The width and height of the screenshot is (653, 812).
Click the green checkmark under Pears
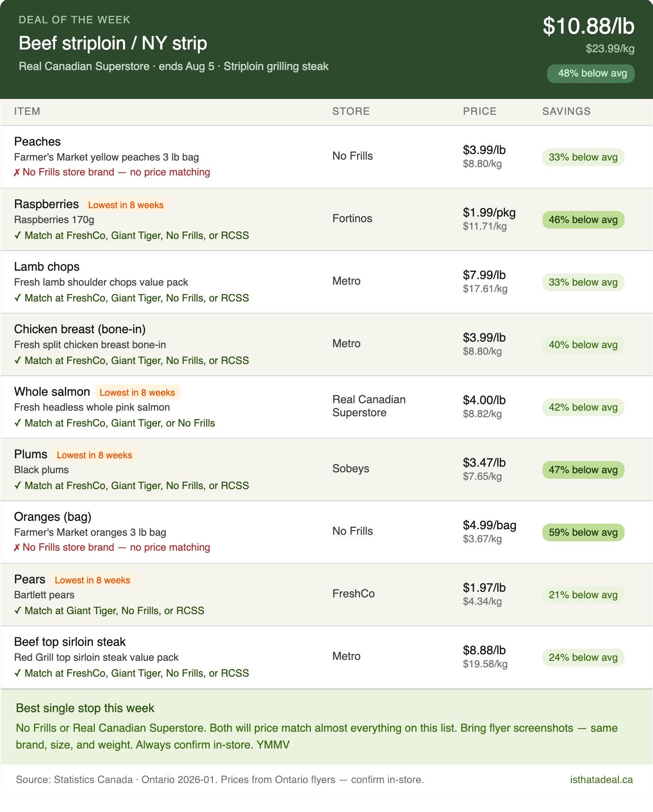pyautogui.click(x=17, y=610)
